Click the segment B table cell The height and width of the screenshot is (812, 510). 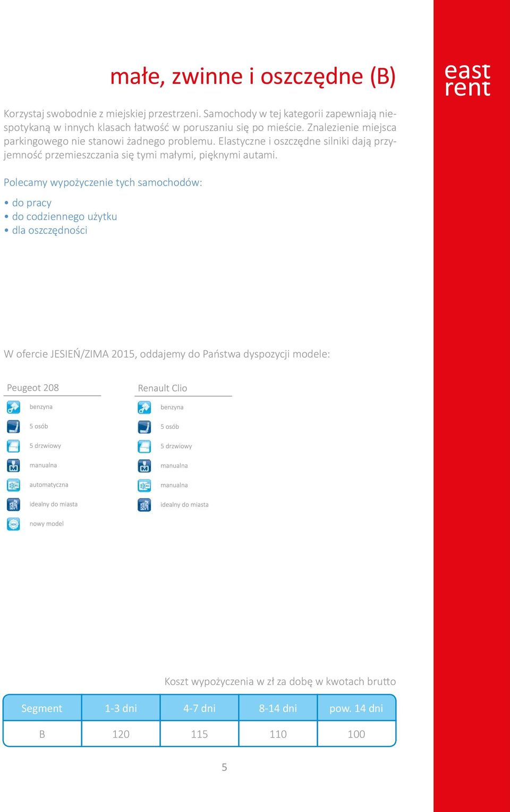coord(42,734)
